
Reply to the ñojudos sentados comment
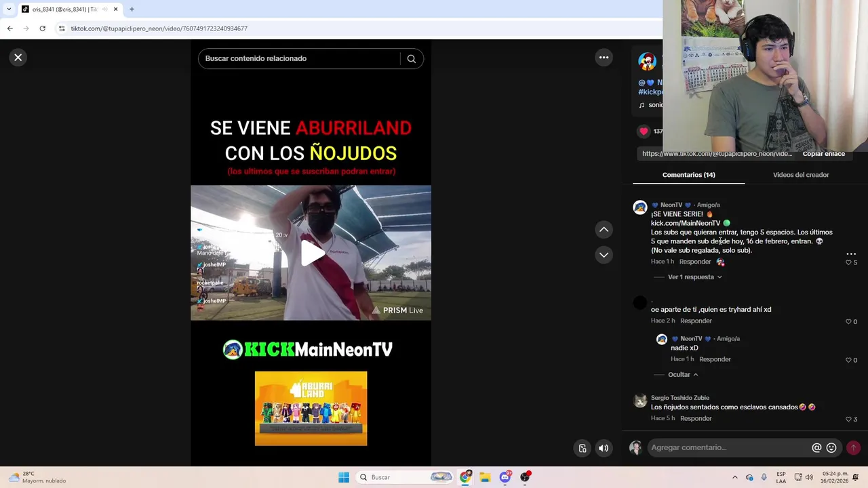pyautogui.click(x=696, y=418)
